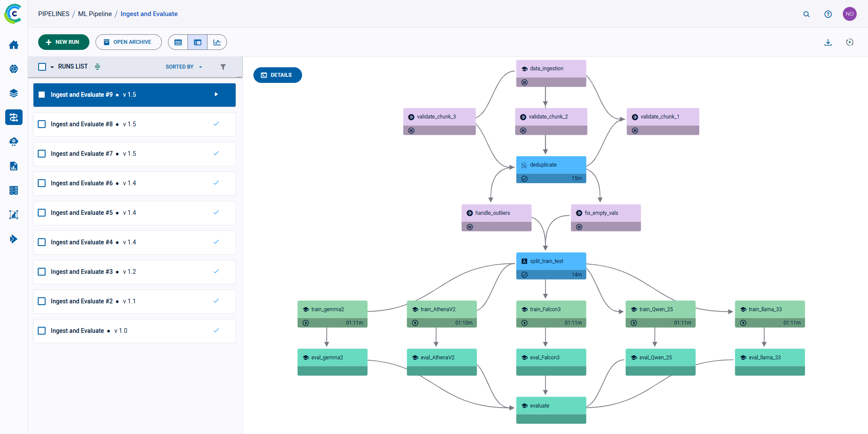This screenshot has height=434, width=868.
Task: Open the Projects section from the sidebar
Action: (x=13, y=69)
